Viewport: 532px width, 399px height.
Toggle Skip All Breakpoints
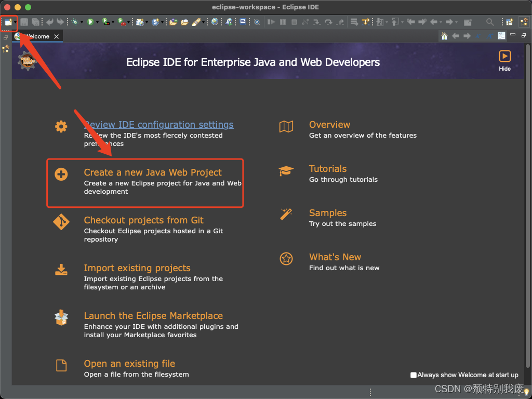tap(257, 22)
